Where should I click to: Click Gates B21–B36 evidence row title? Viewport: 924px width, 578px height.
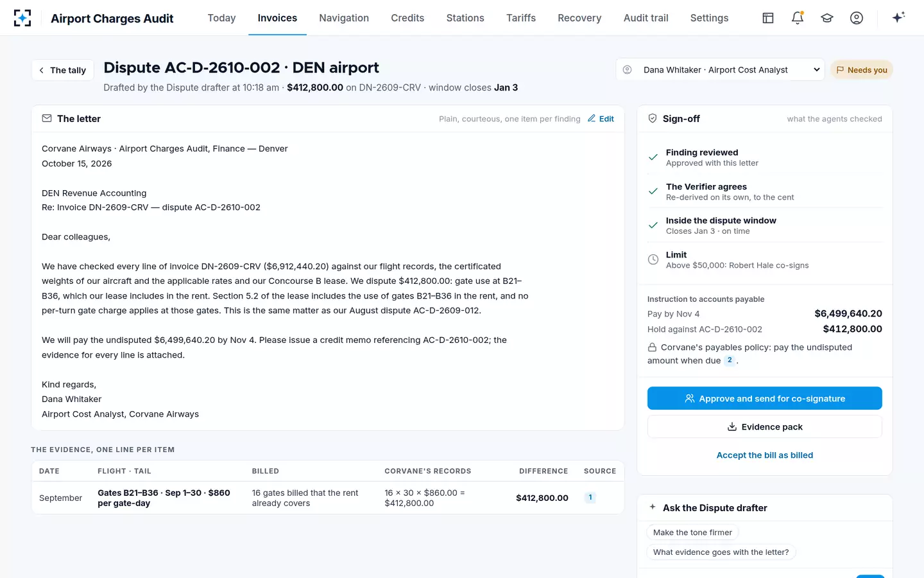(164, 498)
